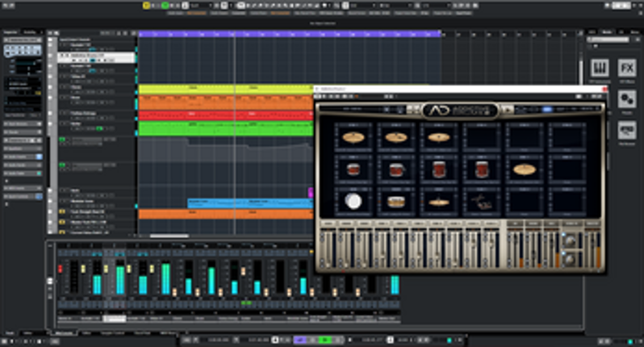
Task: Open the Chord Pads lower zone tab
Action: click(x=143, y=333)
